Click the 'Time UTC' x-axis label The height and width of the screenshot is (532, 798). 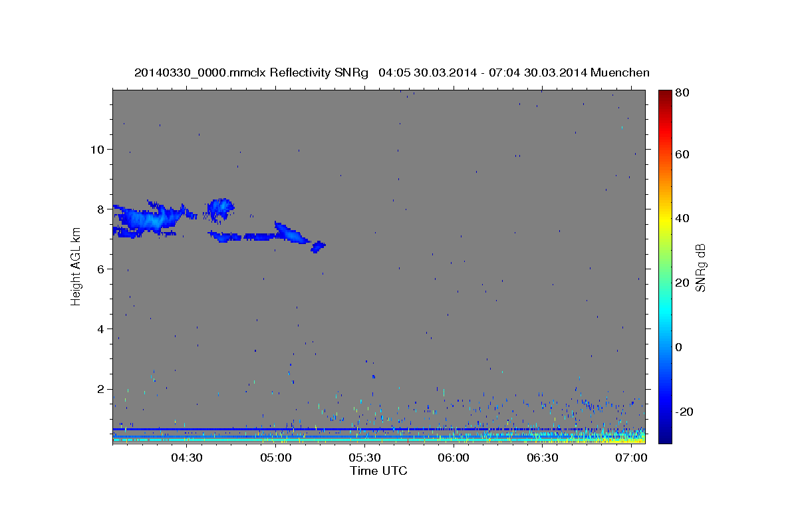378,471
